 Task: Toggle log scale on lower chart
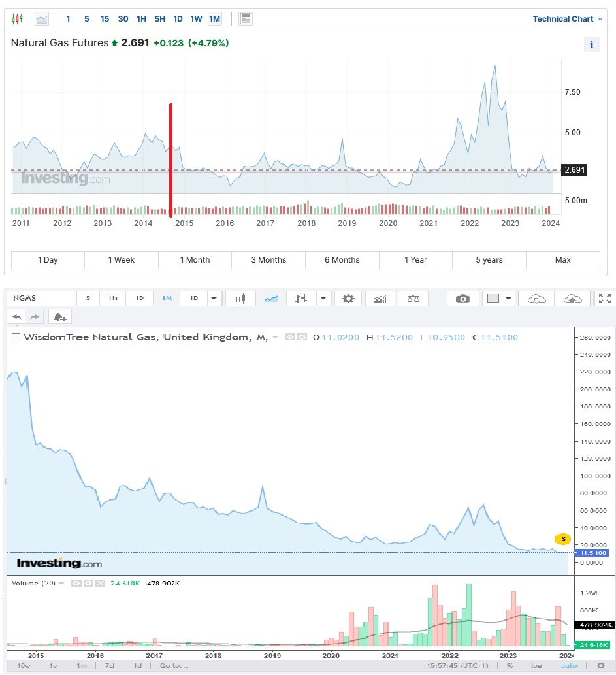536,665
